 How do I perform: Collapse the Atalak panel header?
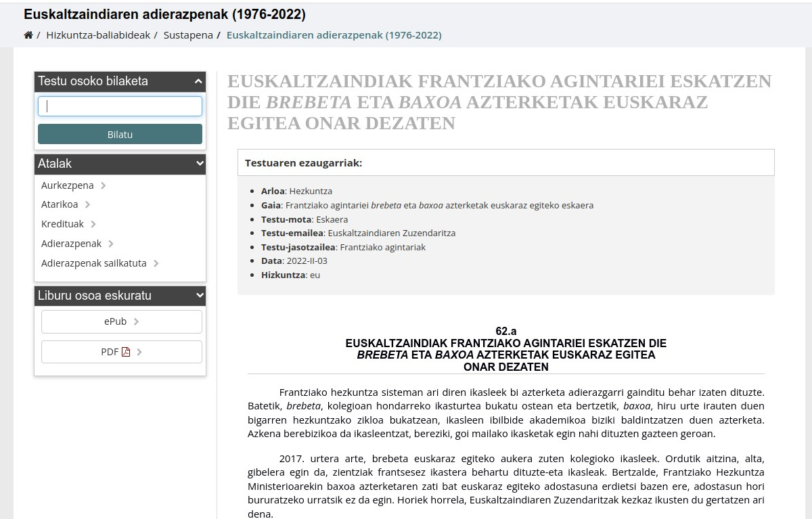point(120,164)
